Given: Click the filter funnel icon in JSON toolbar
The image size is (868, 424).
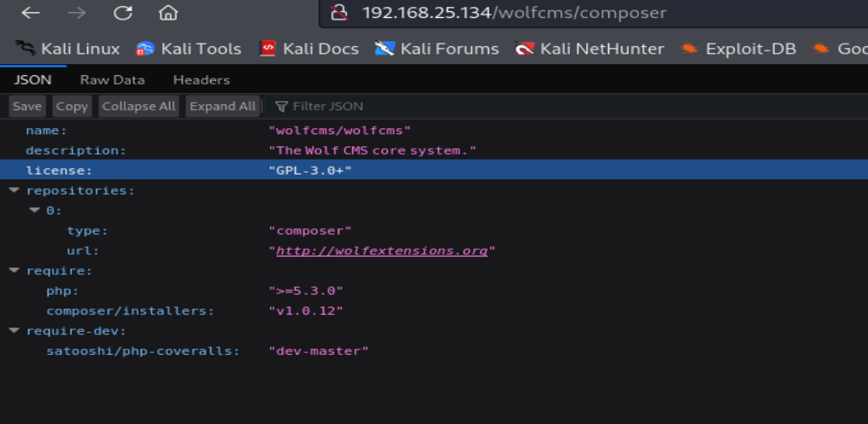Looking at the screenshot, I should tap(282, 106).
